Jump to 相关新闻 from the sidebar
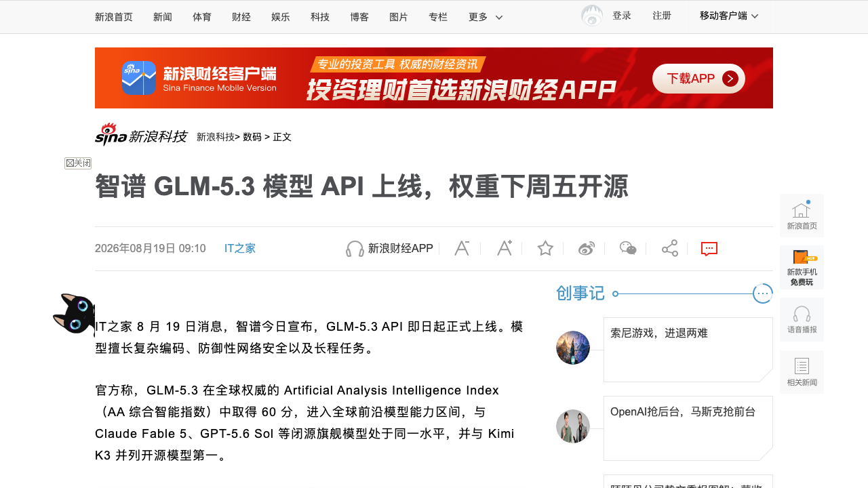Image resolution: width=868 pixels, height=488 pixels. [x=802, y=372]
